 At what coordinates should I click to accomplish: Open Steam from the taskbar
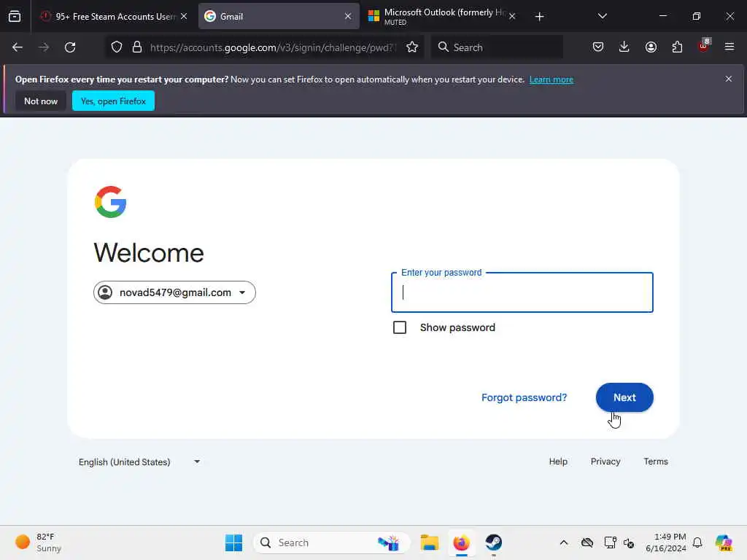point(494,542)
